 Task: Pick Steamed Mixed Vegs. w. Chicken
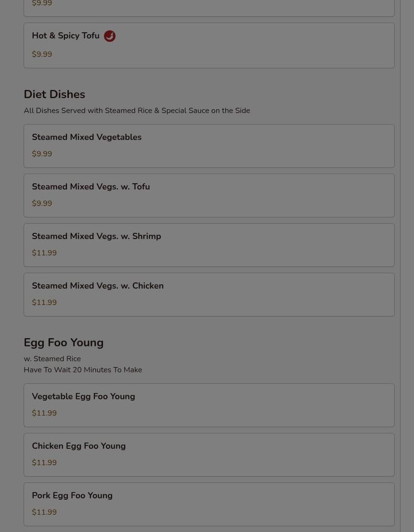click(98, 286)
